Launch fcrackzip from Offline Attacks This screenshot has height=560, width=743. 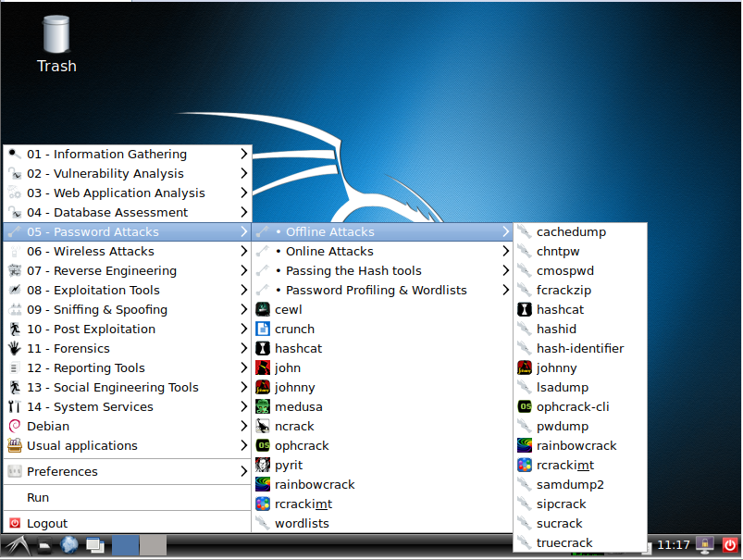coord(580,291)
